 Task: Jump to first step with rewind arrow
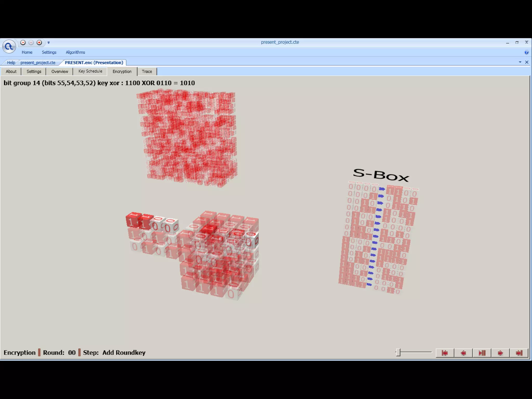point(445,353)
